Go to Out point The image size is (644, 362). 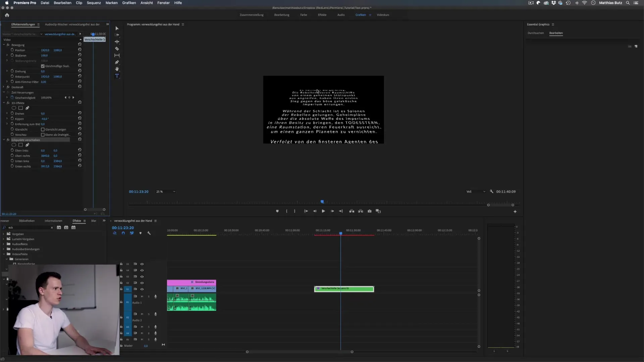[341, 211]
